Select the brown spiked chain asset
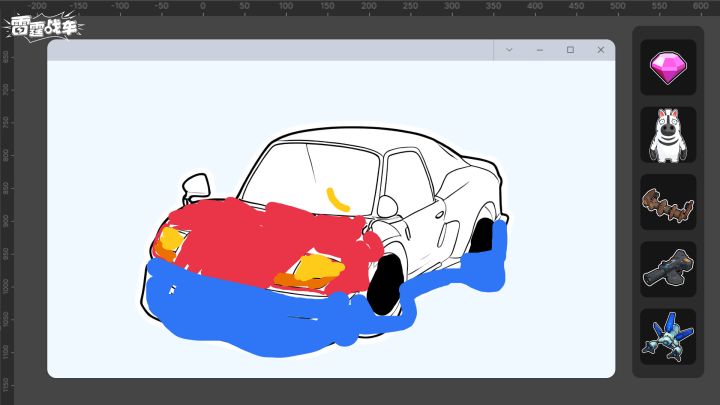 [x=668, y=202]
